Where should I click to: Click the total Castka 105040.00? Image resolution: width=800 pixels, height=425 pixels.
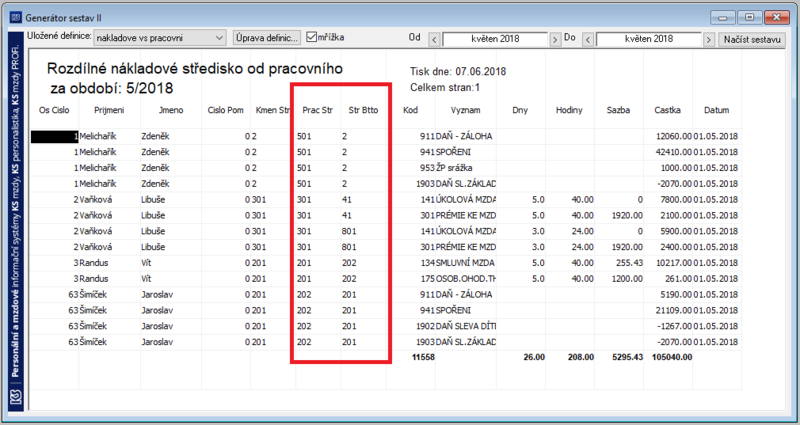click(672, 357)
